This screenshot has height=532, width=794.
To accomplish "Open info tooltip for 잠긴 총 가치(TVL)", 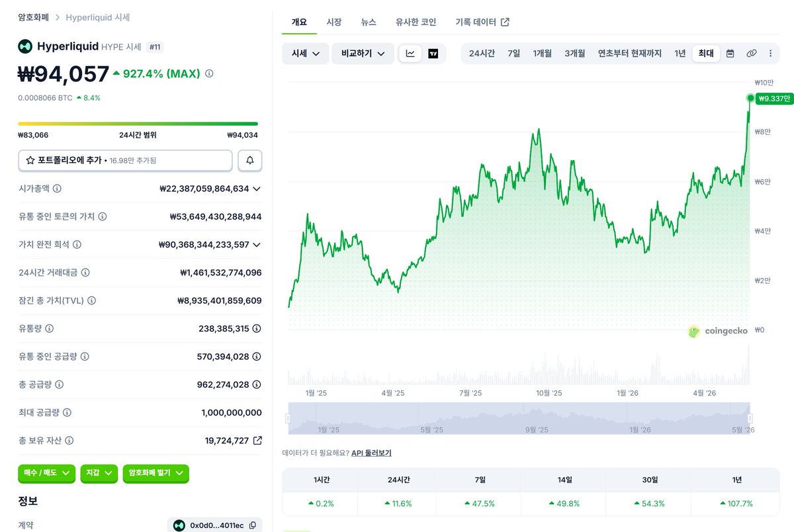I will 91,300.
